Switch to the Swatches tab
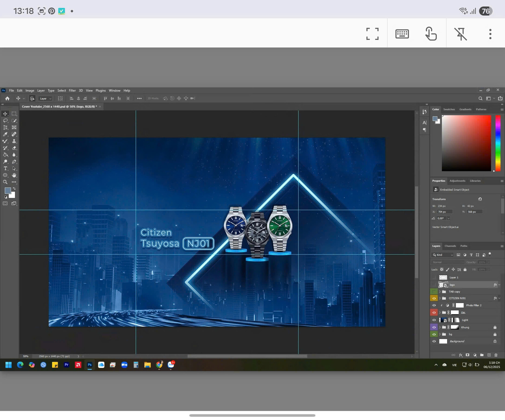This screenshot has width=505, height=420. (449, 109)
